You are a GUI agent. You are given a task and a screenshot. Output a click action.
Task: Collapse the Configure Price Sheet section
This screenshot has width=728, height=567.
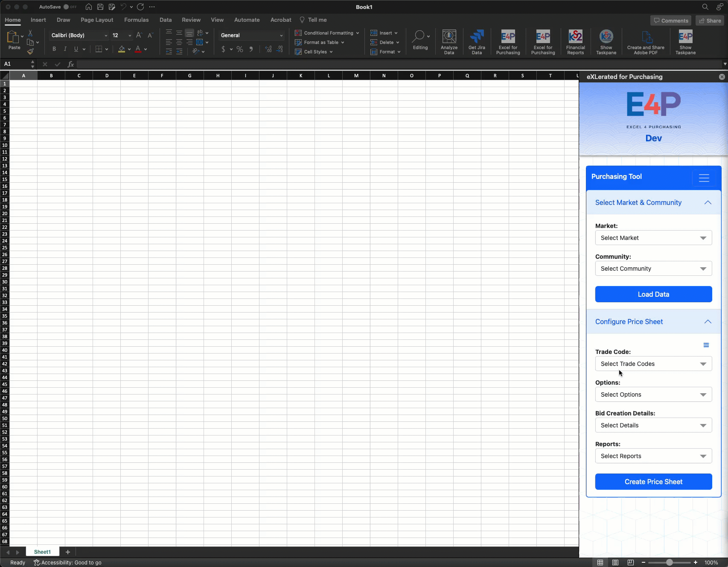tap(653, 321)
